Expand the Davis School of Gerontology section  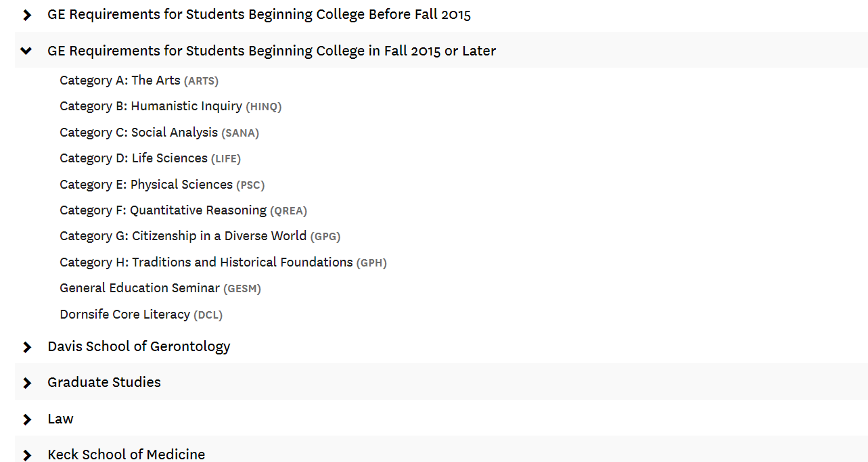pyautogui.click(x=139, y=346)
